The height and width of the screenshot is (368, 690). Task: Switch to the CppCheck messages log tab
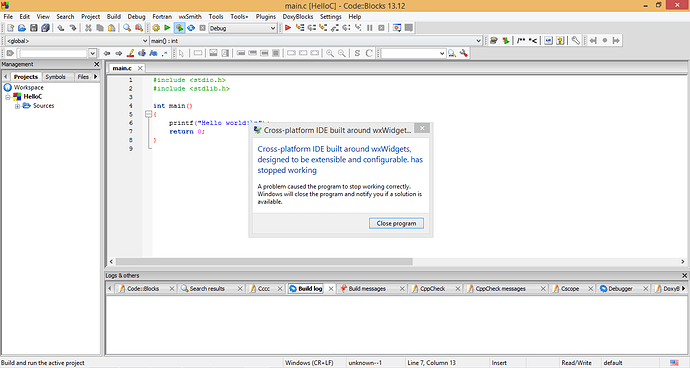coord(500,289)
